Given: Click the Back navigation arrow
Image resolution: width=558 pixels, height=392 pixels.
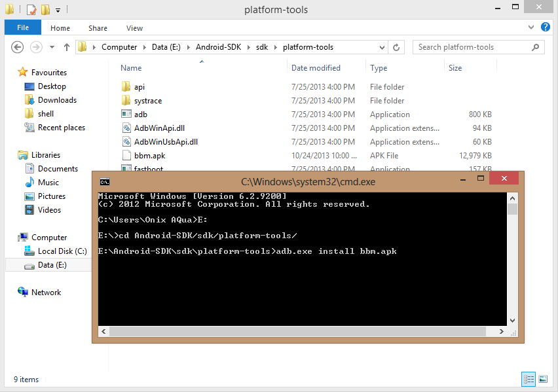Looking at the screenshot, I should 17,47.
